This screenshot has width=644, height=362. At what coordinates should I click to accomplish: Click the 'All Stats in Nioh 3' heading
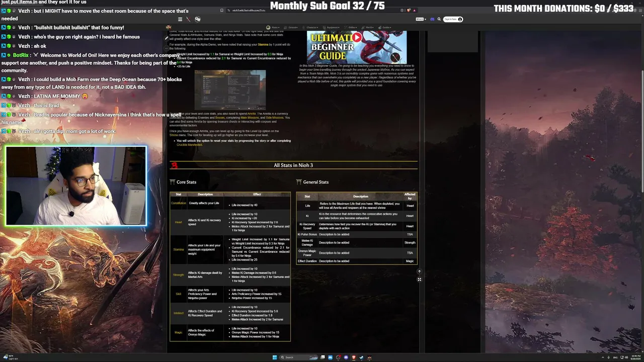point(293,165)
